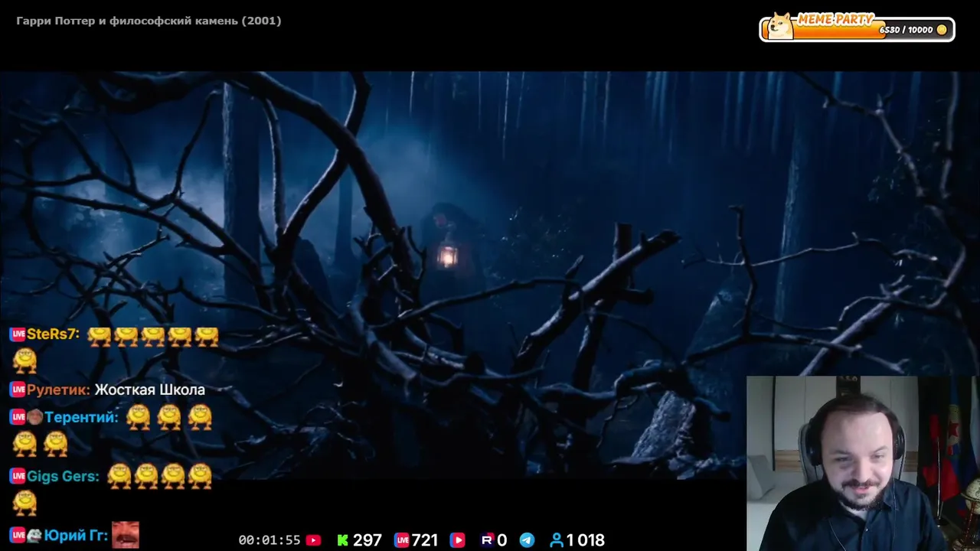
Task: Click the gold coin icon after 10000
Action: 942,30
